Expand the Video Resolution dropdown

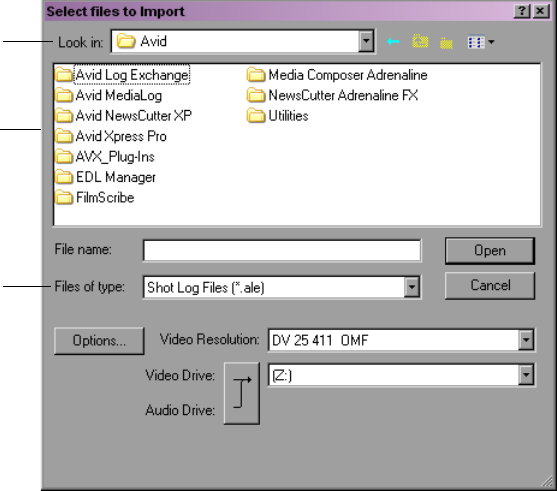pos(526,340)
